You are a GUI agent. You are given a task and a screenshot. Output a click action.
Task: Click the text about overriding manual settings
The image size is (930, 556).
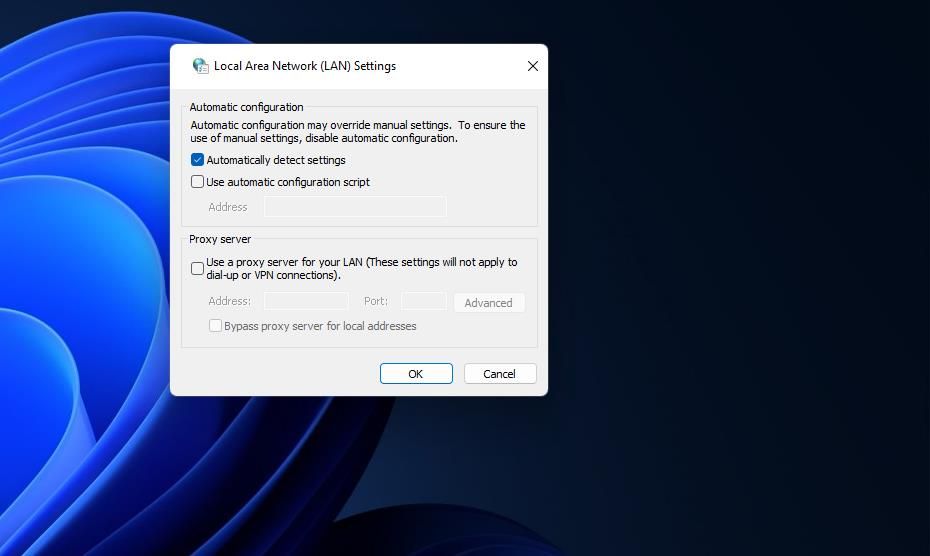pyautogui.click(x=358, y=132)
